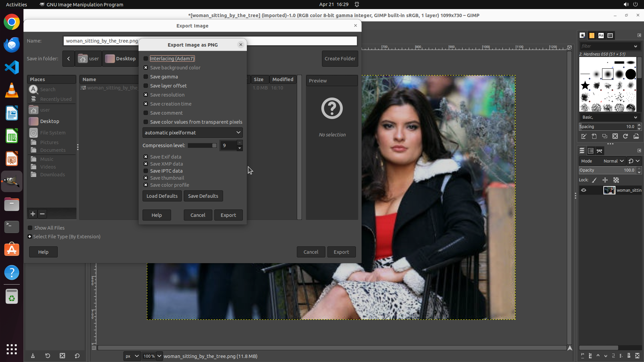Hide the woman_sittin layer with eye icon

point(584,190)
